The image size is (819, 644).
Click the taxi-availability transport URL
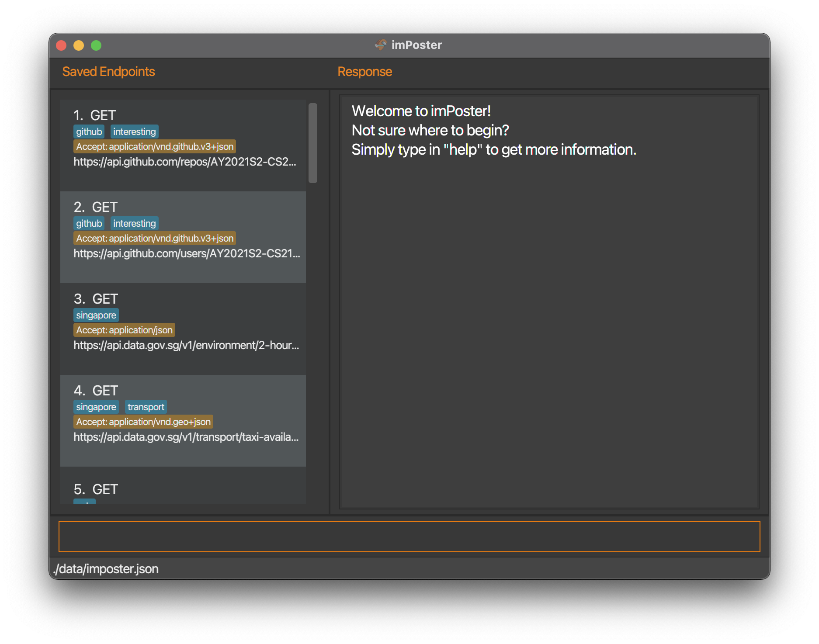pyautogui.click(x=186, y=437)
